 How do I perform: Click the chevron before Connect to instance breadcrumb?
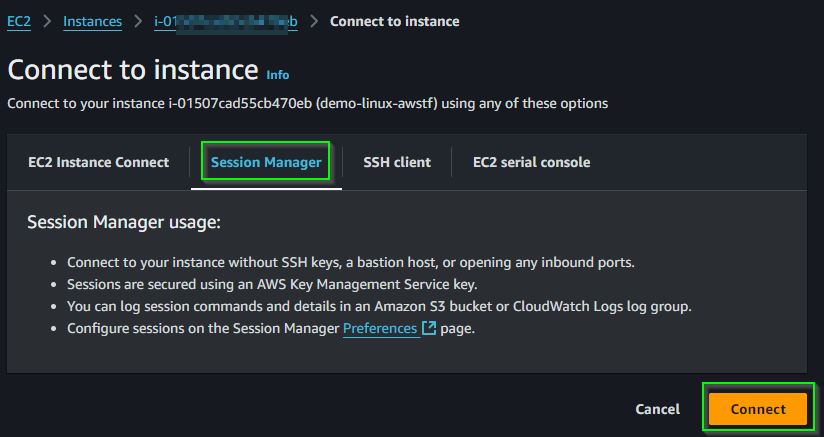coord(314,22)
